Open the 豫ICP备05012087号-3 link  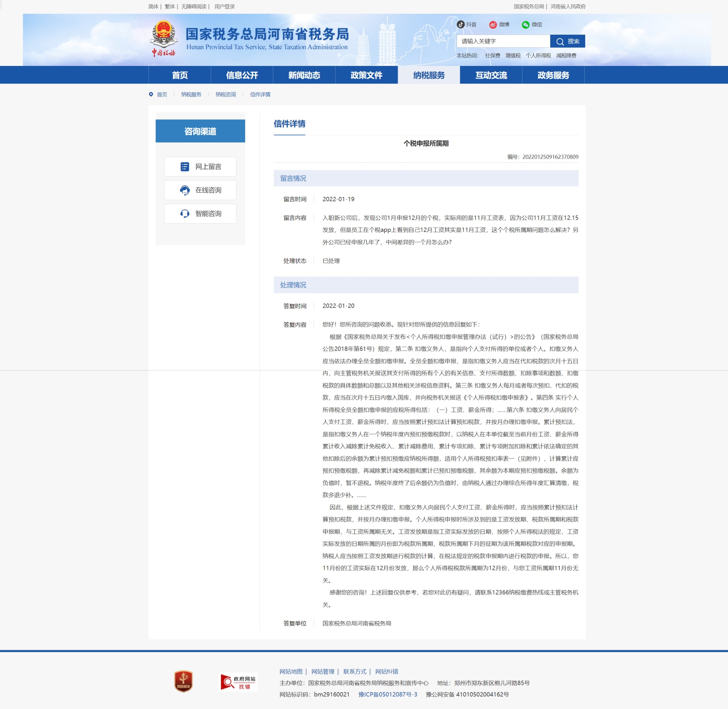[x=388, y=694]
